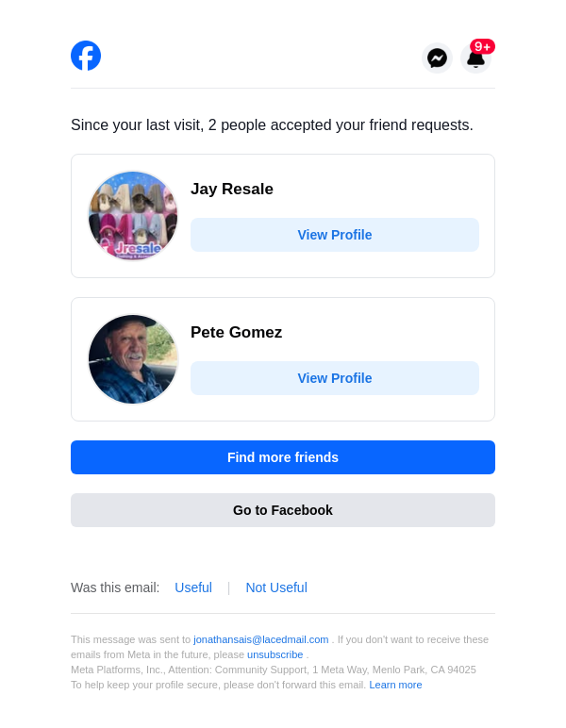Click the "Was this email:" label
Screen dimensions: 566x728
tap(115, 587)
